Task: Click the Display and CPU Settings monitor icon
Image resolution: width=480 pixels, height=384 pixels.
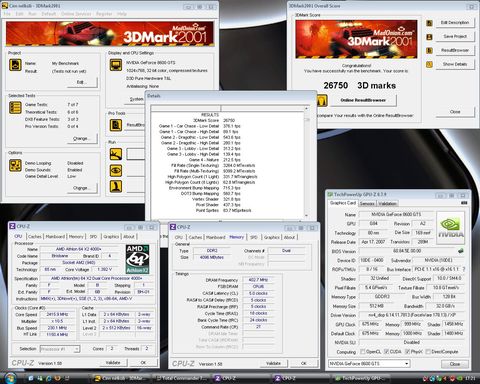Action: pyautogui.click(x=116, y=65)
